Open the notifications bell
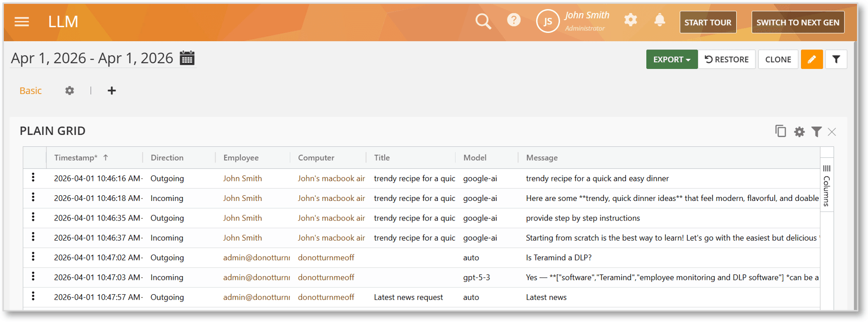This screenshot has width=868, height=322. (660, 20)
